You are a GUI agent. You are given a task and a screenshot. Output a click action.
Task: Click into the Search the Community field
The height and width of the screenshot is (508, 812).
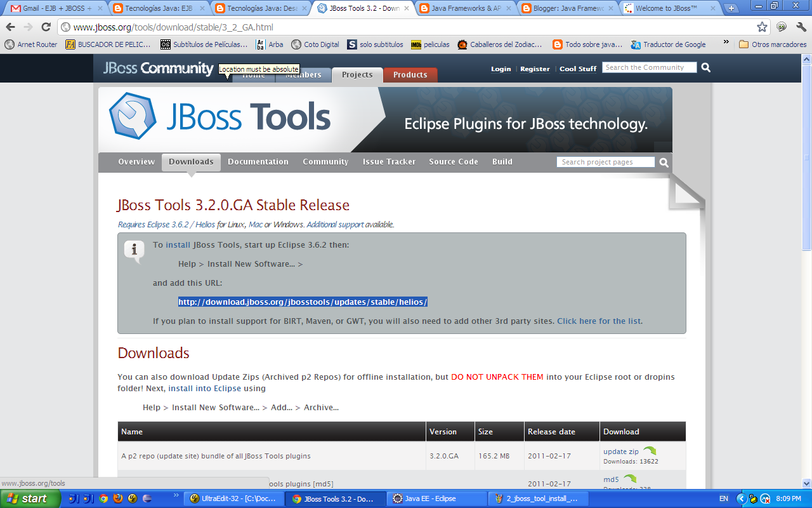tap(649, 67)
